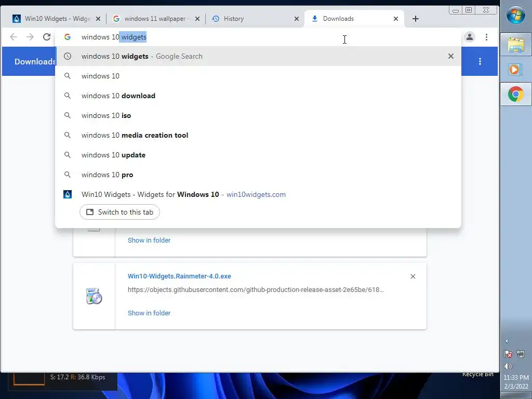532x399 pixels.
Task: Click the Win10-Widgets installer file icon
Action: pos(94,296)
